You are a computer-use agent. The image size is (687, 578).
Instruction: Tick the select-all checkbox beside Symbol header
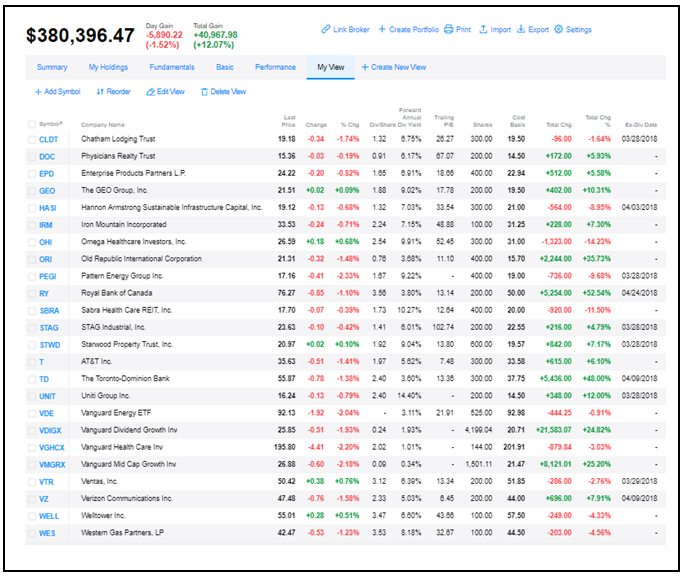tap(32, 124)
